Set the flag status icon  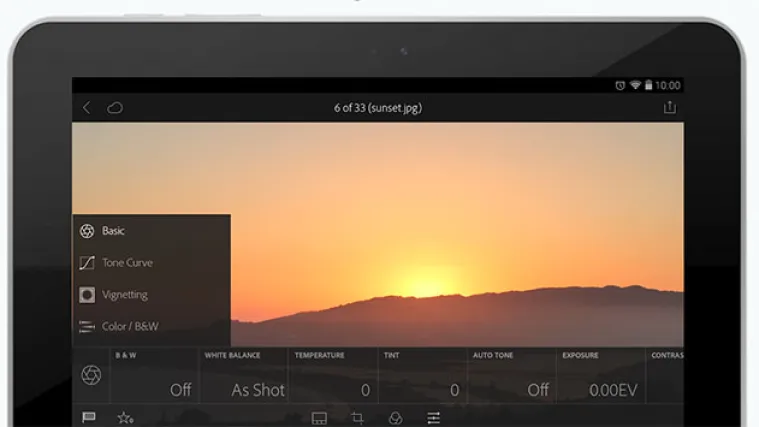(89, 417)
